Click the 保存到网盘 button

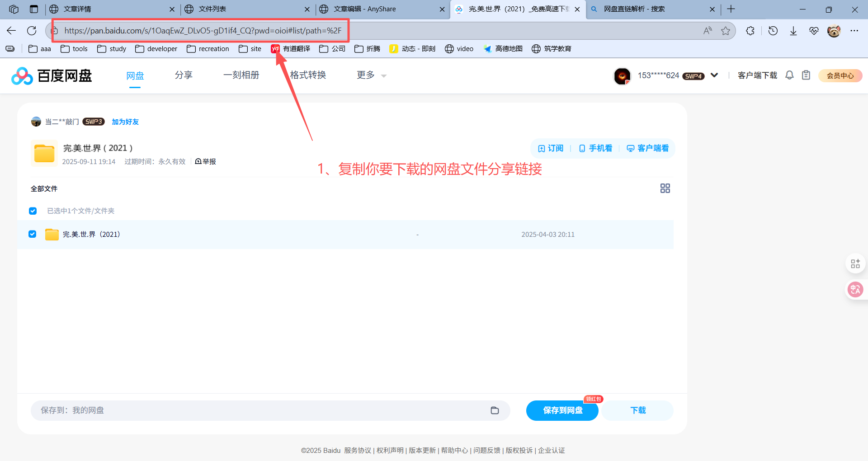[562, 410]
